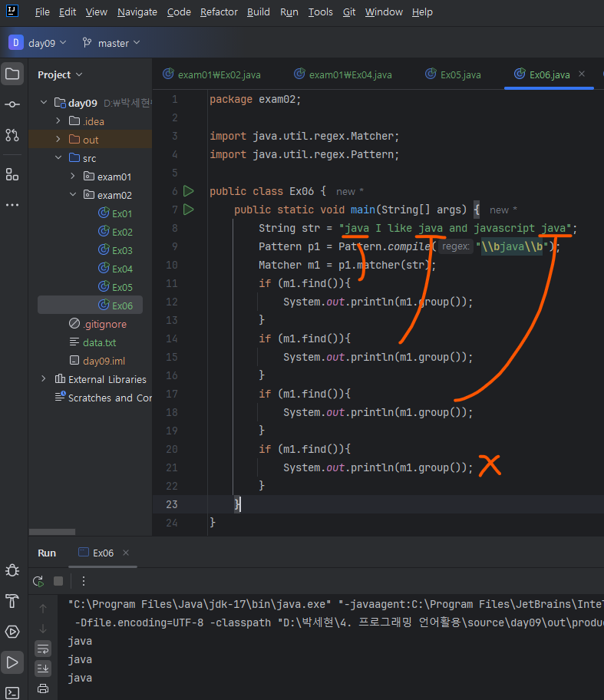The image size is (604, 700).
Task: Click the run gutter icon beside main method
Action: 189,210
